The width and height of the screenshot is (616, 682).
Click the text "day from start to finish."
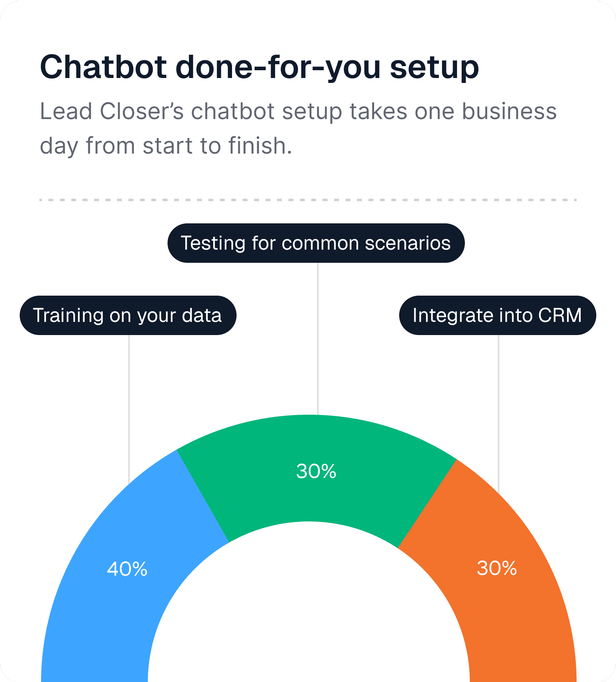click(x=166, y=146)
